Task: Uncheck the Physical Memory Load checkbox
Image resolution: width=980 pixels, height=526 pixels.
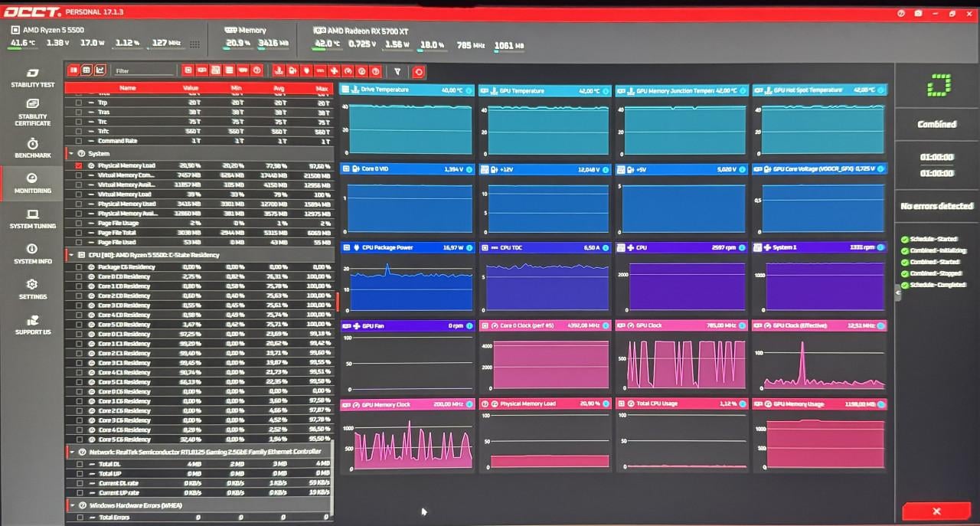Action: tap(79, 165)
